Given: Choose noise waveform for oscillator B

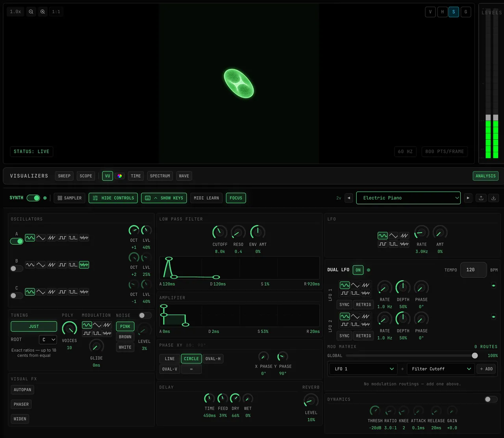Looking at the screenshot, I should (84, 265).
